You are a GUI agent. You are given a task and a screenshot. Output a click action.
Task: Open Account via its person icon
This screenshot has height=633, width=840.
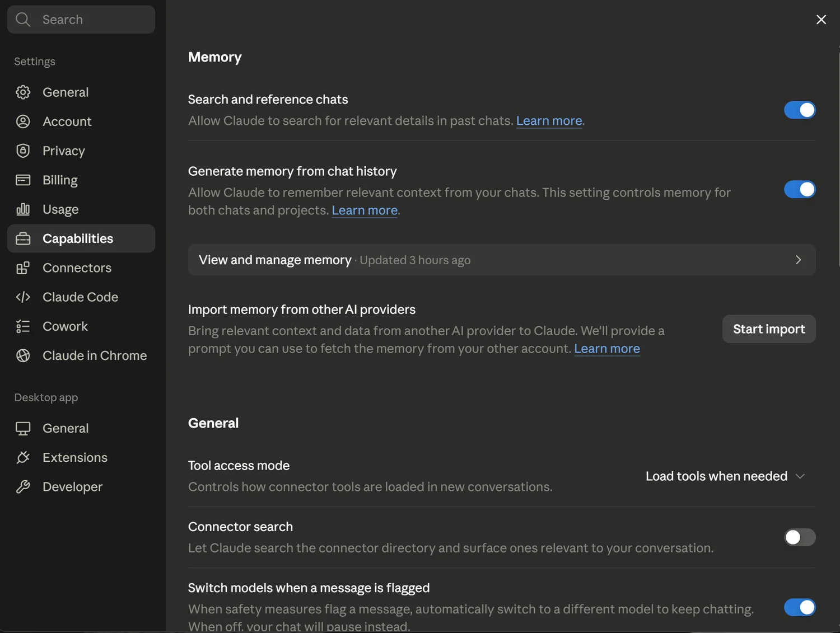click(x=23, y=121)
